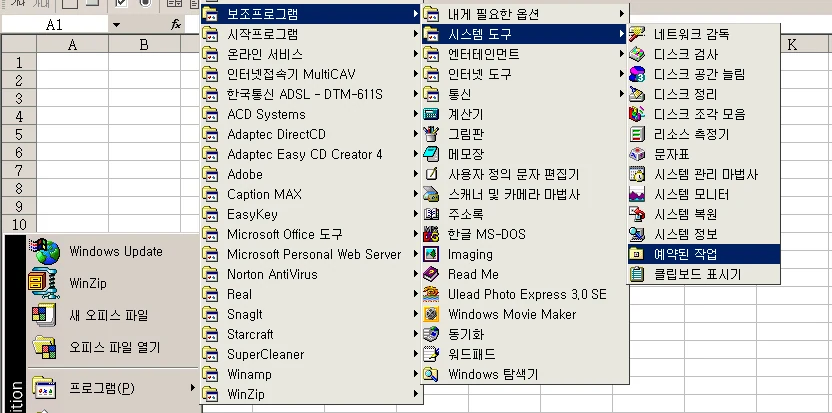The image size is (832, 413).
Task: Open 주소록 address book
Action: point(525,214)
